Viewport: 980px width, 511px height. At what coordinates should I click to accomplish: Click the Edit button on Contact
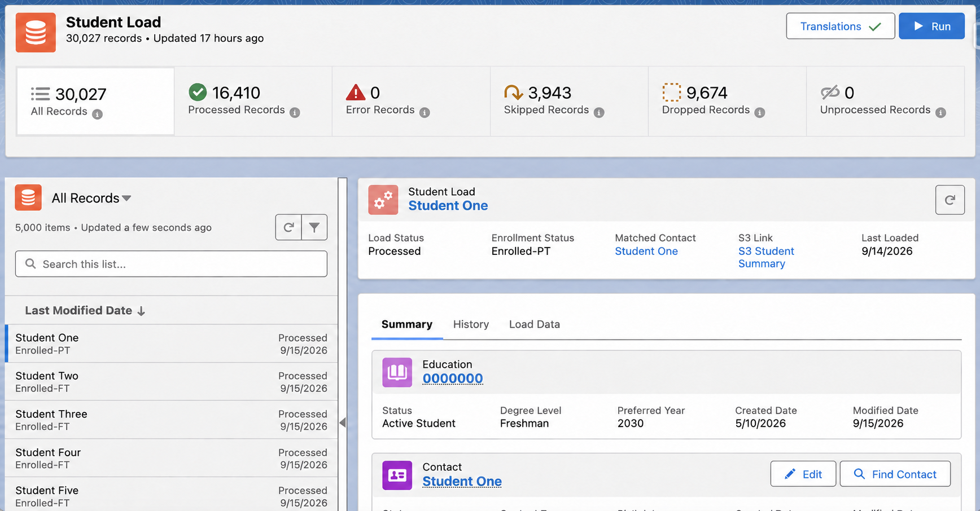[x=803, y=474]
